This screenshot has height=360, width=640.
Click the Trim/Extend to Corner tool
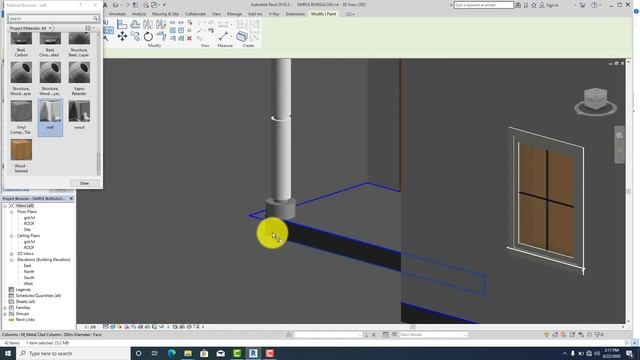click(x=161, y=36)
